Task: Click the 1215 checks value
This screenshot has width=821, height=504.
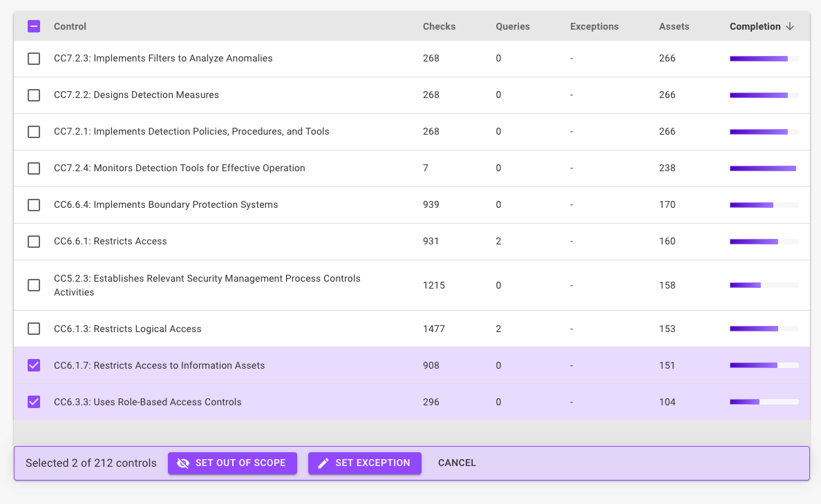Action: pyautogui.click(x=434, y=285)
